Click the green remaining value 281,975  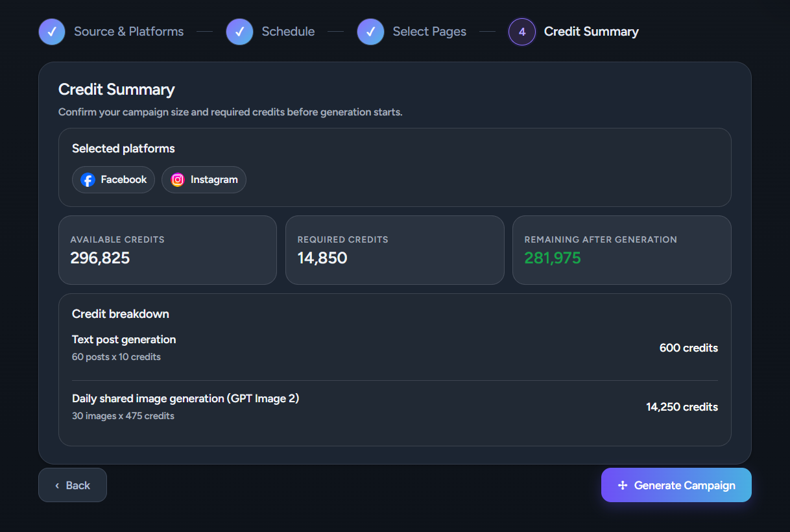(553, 258)
